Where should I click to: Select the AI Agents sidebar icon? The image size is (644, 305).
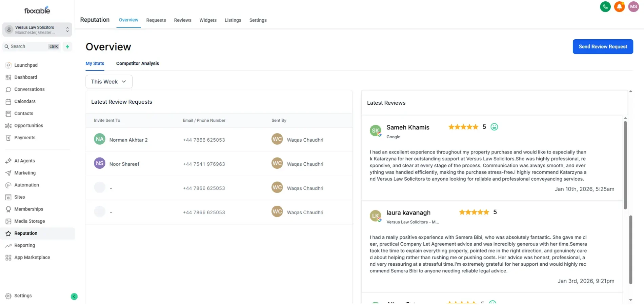tap(8, 161)
